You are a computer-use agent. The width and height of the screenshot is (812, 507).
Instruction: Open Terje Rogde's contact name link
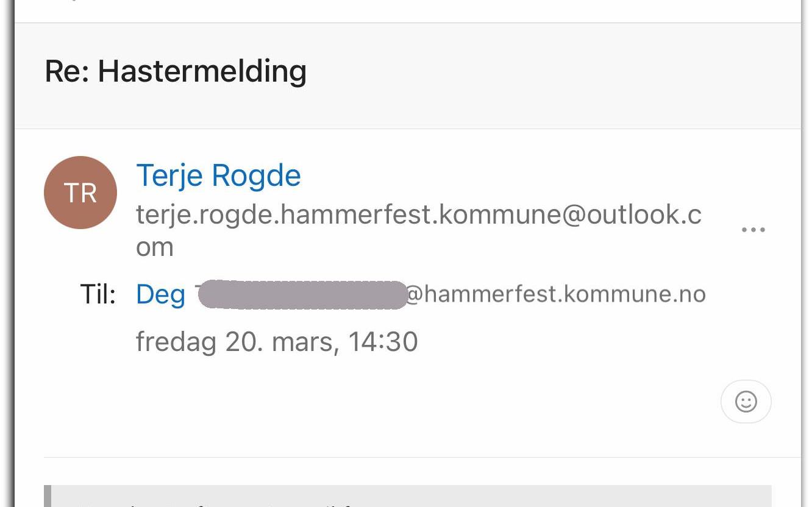[x=218, y=176]
